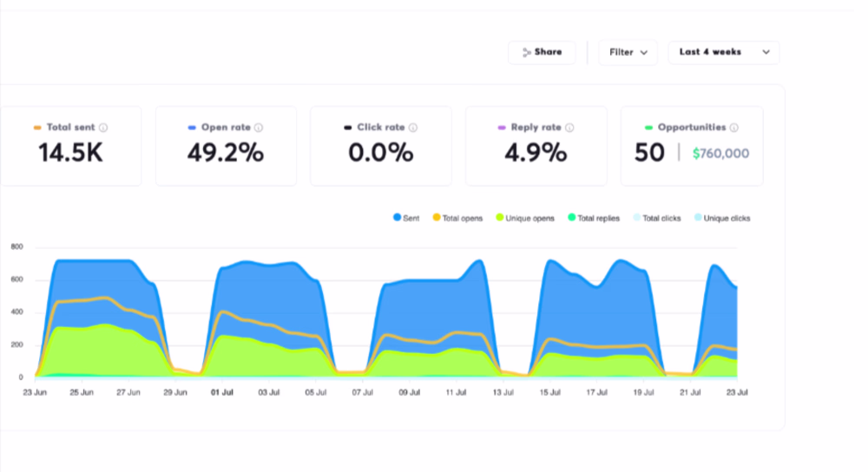The width and height of the screenshot is (868, 472).
Task: Select the Reply rate 4.9% value
Action: click(536, 153)
